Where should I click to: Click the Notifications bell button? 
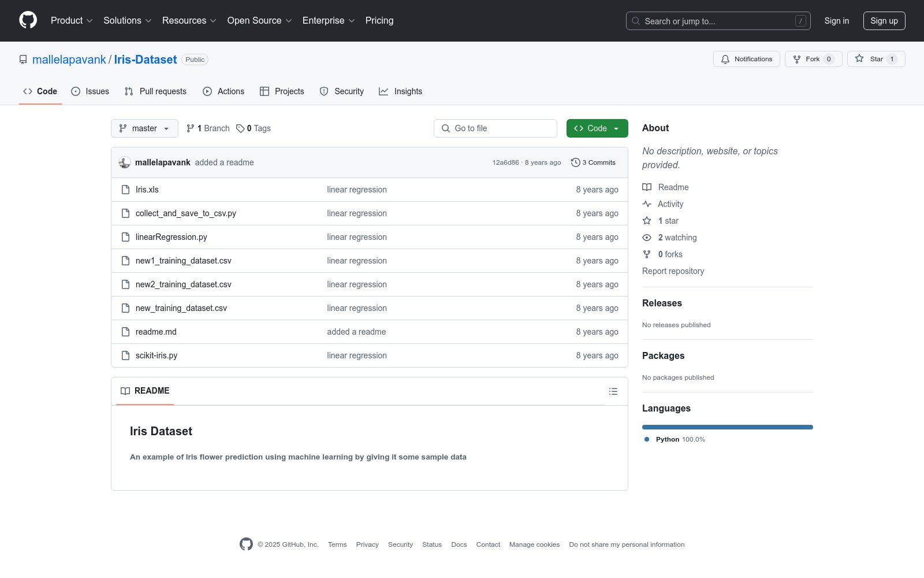[747, 59]
